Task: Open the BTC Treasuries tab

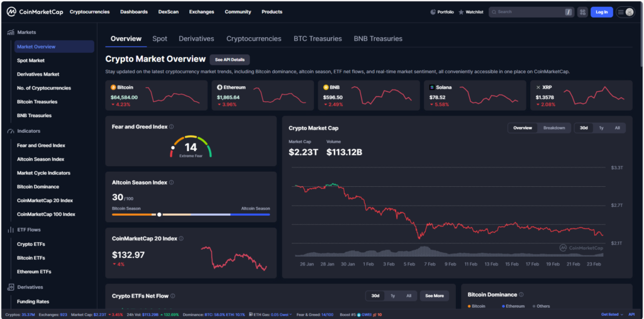Action: [x=318, y=39]
